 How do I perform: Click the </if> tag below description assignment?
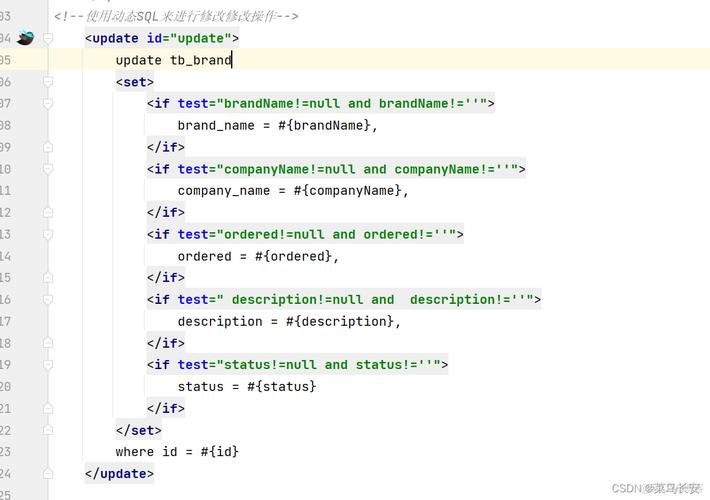click(x=166, y=343)
